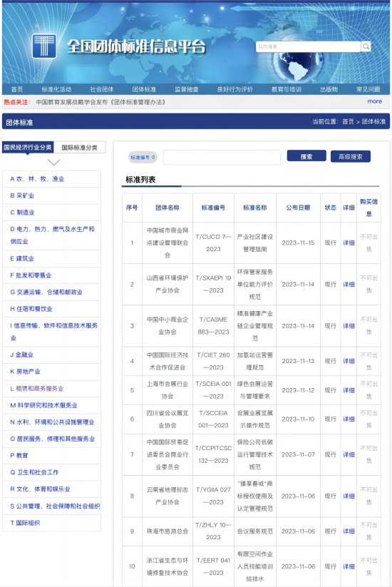Viewport: 392px width, 587px height.
Task: Select category A 农、林、牧、渔业
Action: coord(37,179)
